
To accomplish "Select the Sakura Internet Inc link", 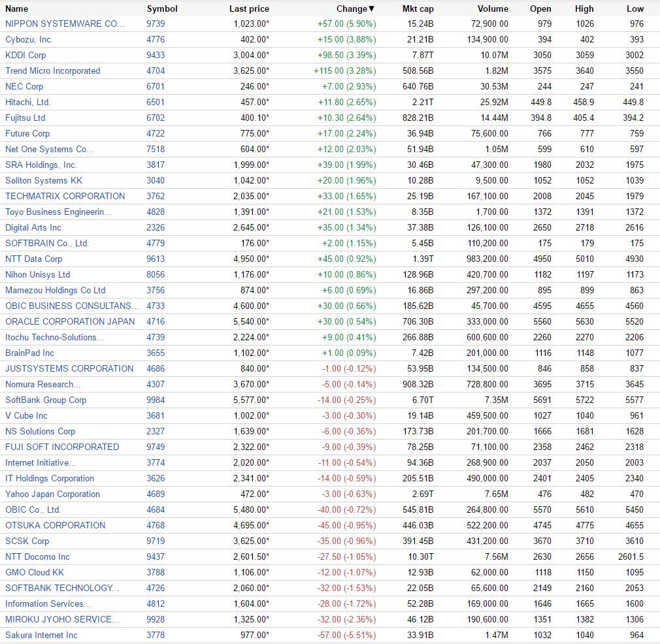I will (x=41, y=635).
